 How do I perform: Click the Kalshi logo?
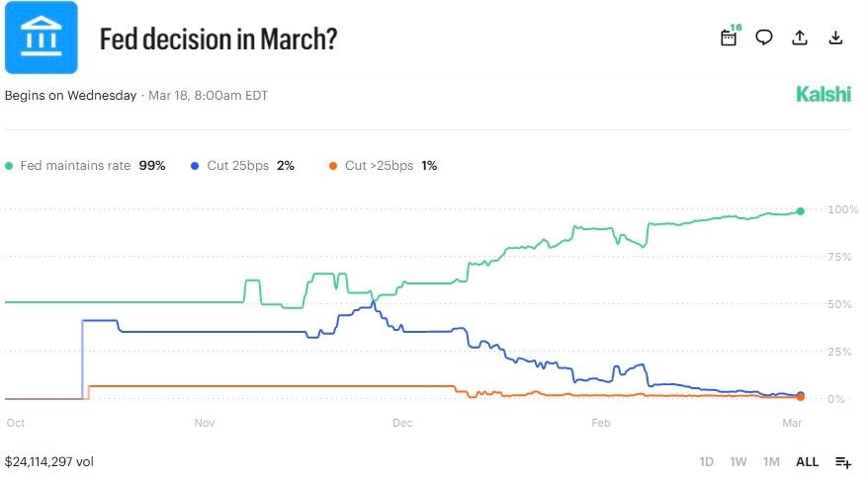pyautogui.click(x=823, y=95)
